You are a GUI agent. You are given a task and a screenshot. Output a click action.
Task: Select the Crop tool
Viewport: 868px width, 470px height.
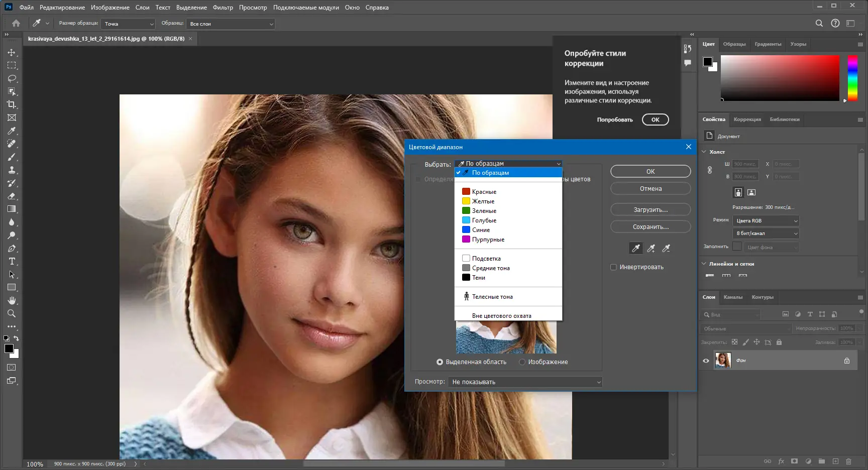coord(12,104)
